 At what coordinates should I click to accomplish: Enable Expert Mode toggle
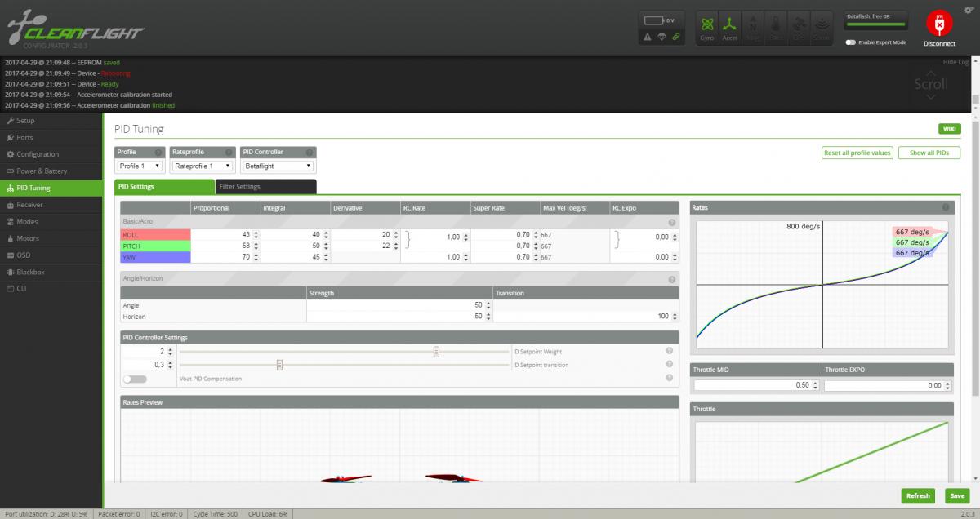(851, 42)
